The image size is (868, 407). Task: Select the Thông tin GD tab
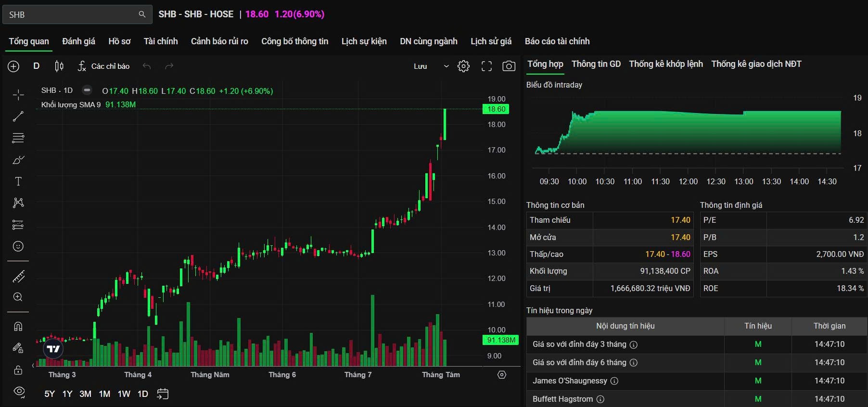click(596, 64)
